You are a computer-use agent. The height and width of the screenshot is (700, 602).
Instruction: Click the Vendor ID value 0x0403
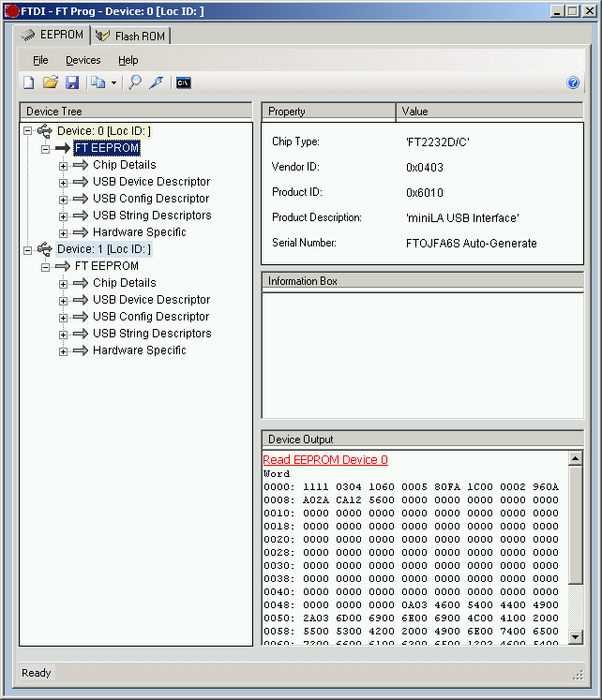pyautogui.click(x=425, y=168)
